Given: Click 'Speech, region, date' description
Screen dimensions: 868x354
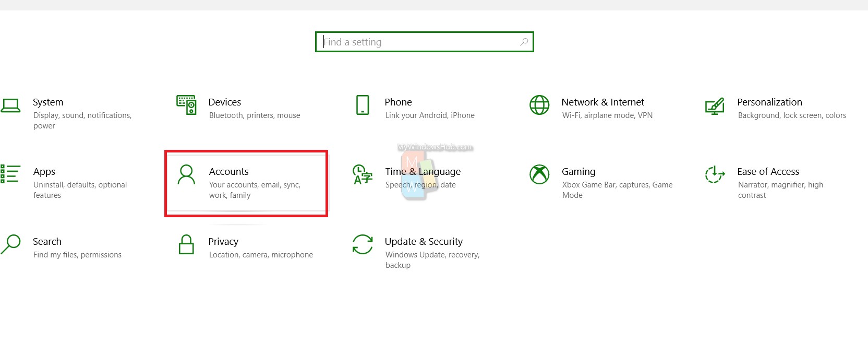Looking at the screenshot, I should click(x=420, y=185).
